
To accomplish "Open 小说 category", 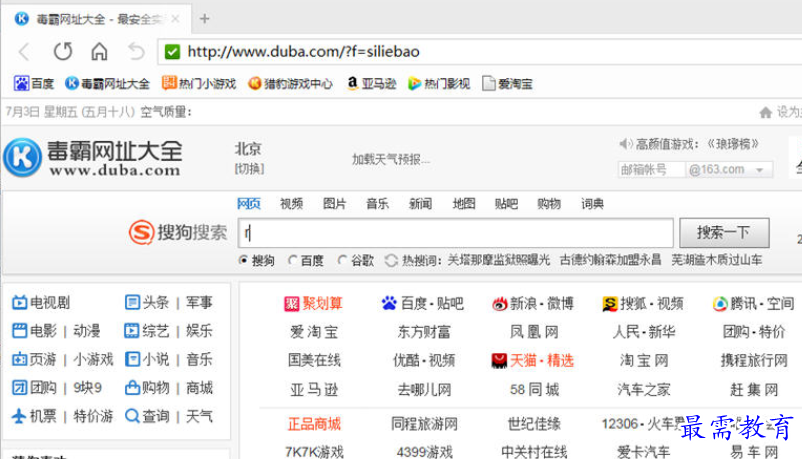I will pos(147,359).
